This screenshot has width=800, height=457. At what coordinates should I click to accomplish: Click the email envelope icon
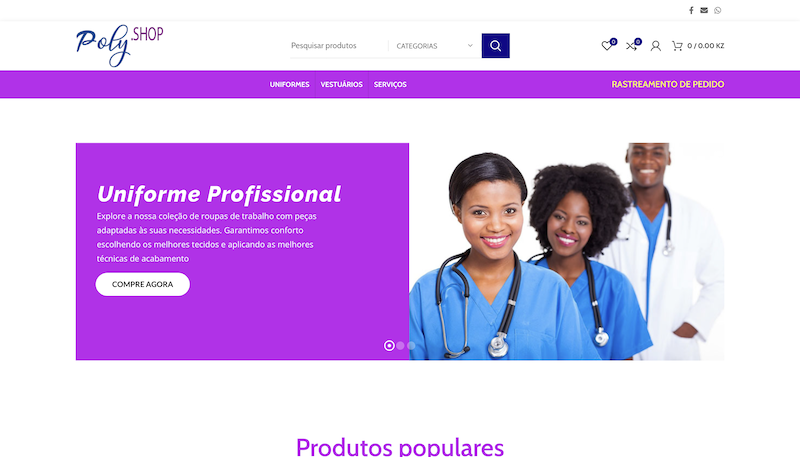[704, 10]
